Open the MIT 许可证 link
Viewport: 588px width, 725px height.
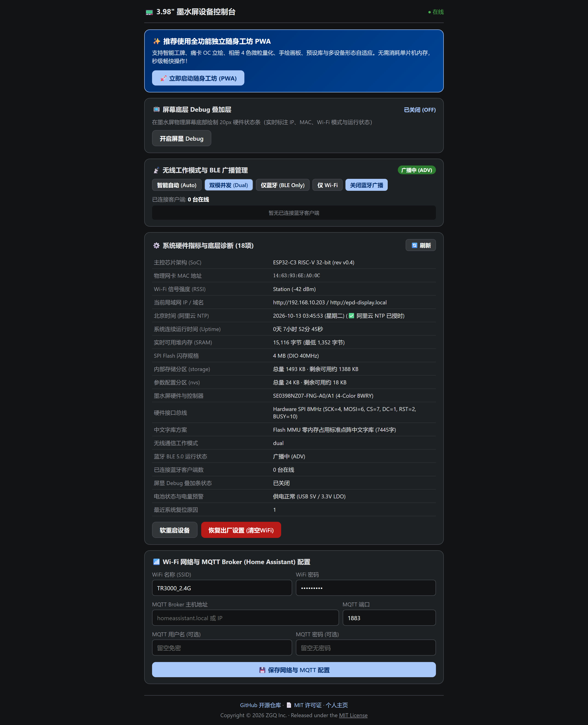point(308,705)
